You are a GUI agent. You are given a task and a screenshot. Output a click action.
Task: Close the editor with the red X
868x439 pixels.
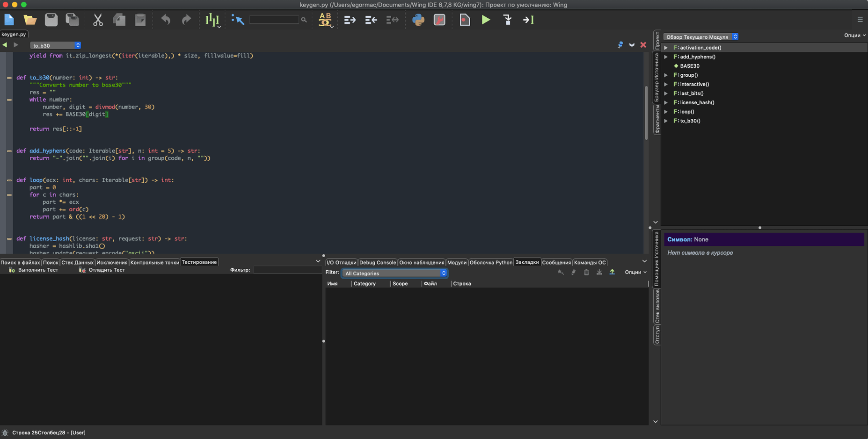tap(643, 45)
